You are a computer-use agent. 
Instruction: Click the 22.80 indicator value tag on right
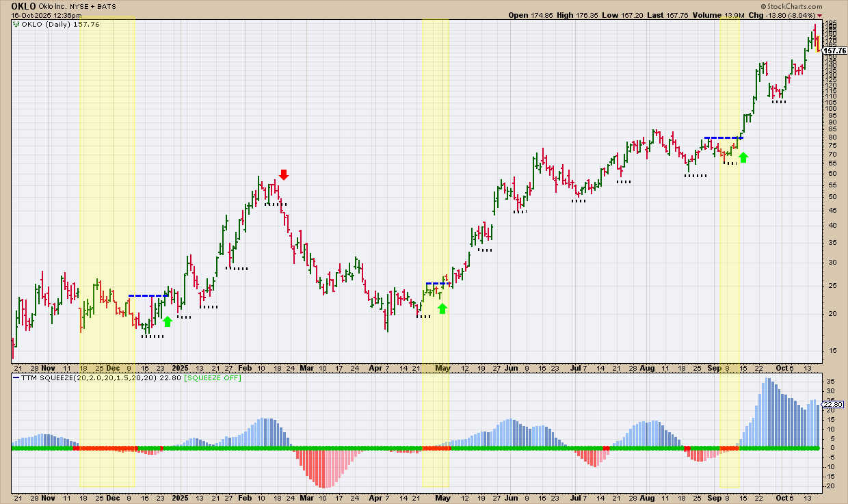click(832, 405)
